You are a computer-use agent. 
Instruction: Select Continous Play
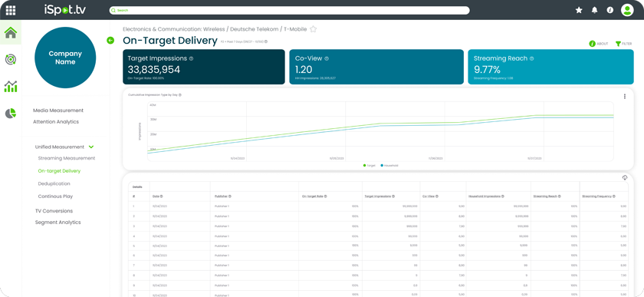click(55, 196)
